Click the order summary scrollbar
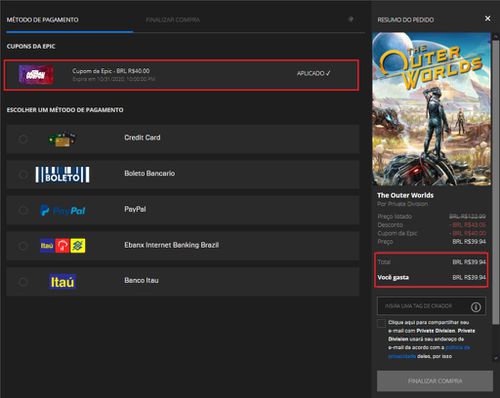Screen dimensions: 500x398 (496, 182)
